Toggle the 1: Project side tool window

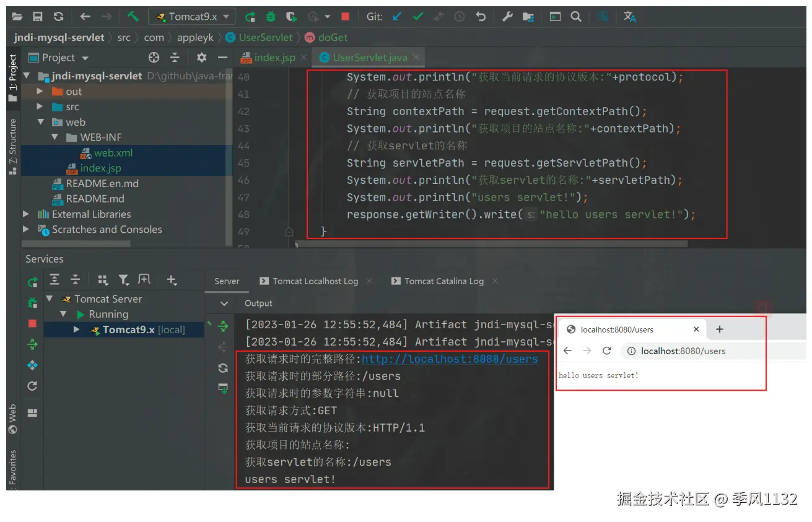[13, 78]
